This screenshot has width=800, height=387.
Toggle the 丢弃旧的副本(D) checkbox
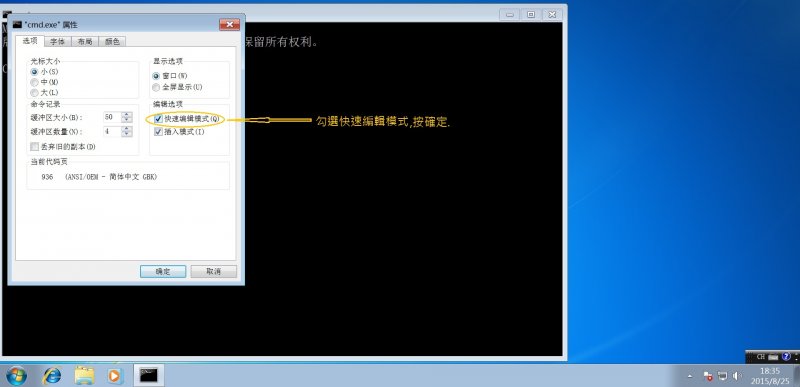coord(35,147)
